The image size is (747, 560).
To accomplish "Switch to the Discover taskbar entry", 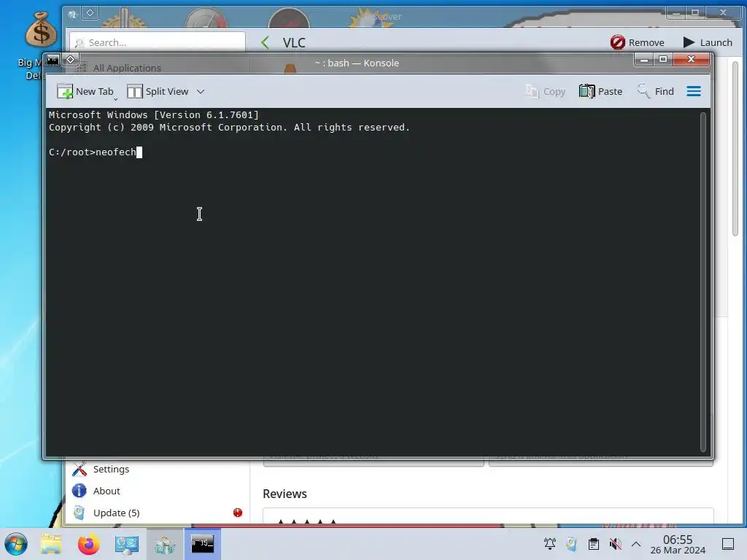I will (x=165, y=544).
